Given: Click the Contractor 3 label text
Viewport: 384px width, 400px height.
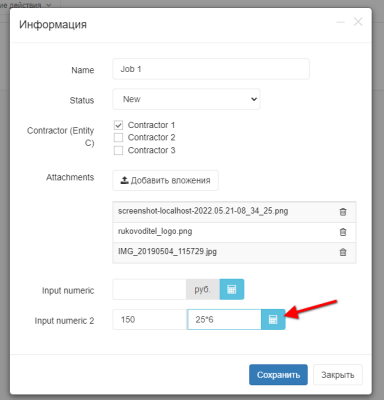Looking at the screenshot, I should pos(151,150).
